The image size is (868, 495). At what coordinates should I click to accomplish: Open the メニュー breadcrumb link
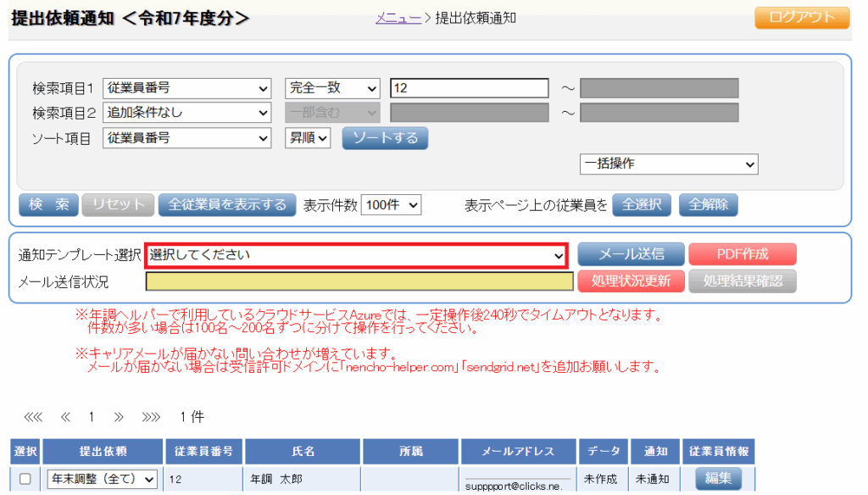(x=398, y=18)
